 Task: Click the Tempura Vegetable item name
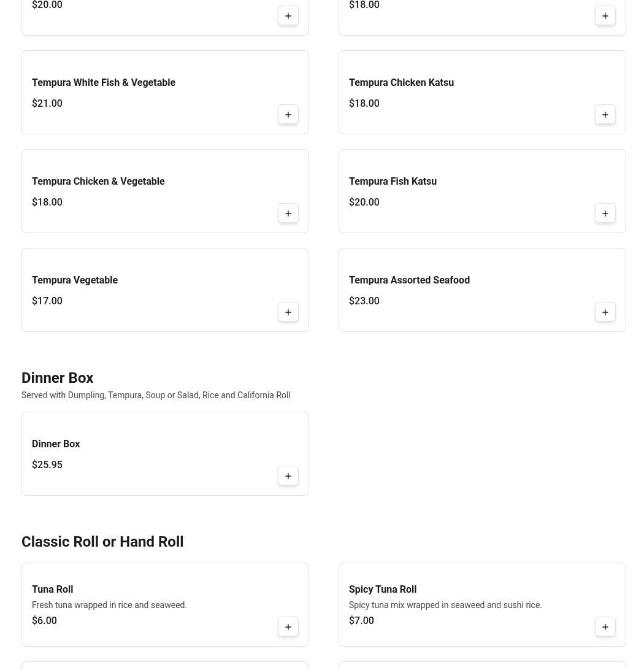[x=75, y=280]
